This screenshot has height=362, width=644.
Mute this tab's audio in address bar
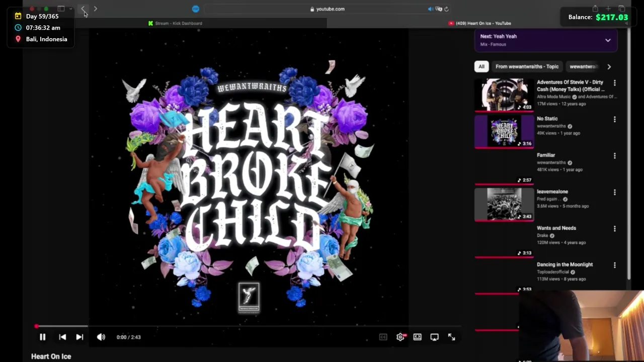tap(430, 9)
